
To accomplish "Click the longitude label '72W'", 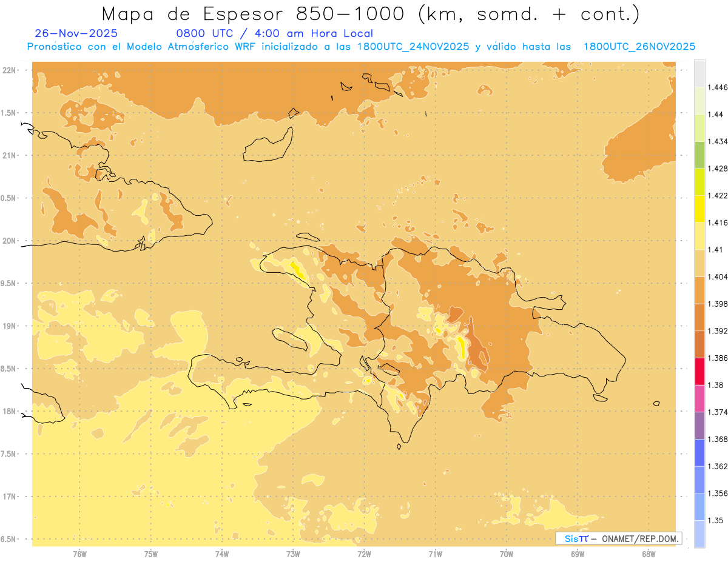I will 364,554.
